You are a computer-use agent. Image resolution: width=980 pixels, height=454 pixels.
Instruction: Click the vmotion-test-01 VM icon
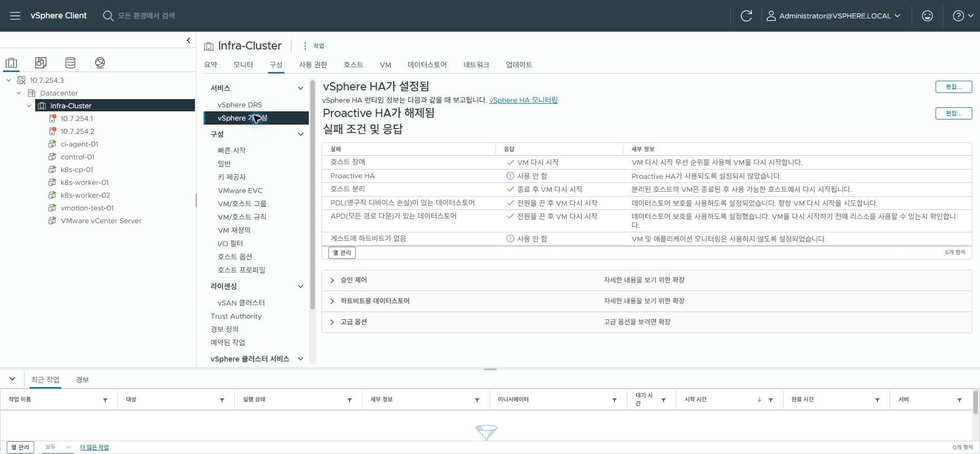point(52,208)
